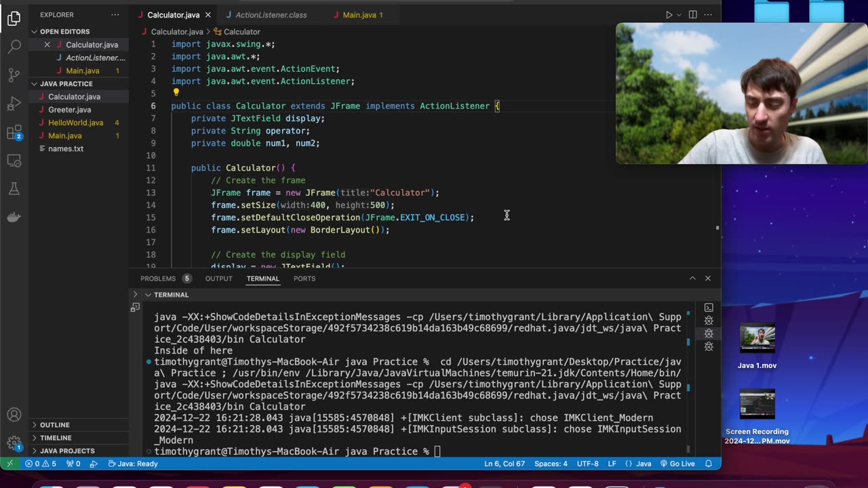The image size is (868, 488).
Task: Open Explorer More Actions ellipsis
Action: [115, 15]
